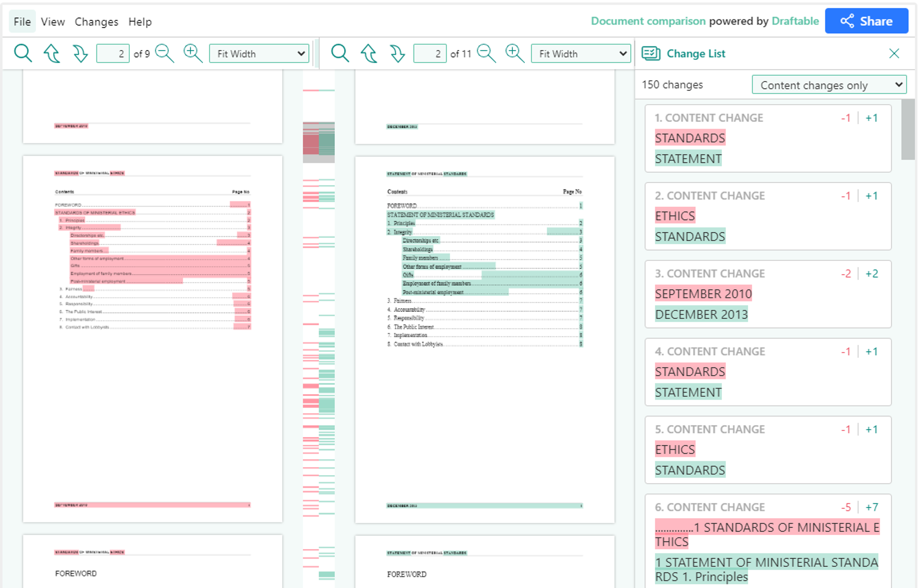Click 'Contact with Lobbyists' entry in right document
918x588 pixels.
pyautogui.click(x=418, y=344)
